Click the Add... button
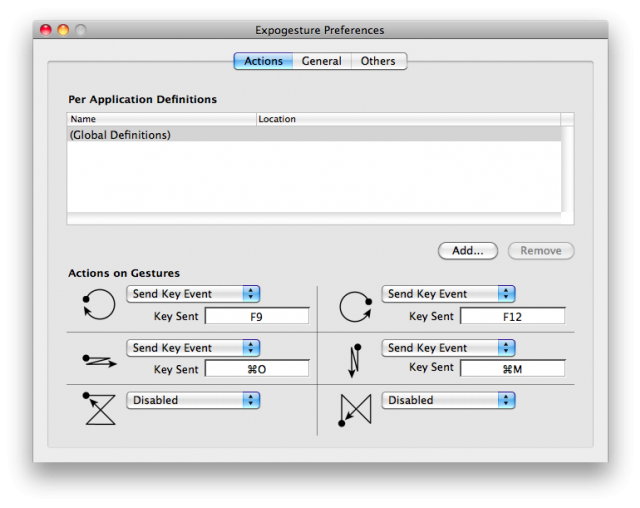Image resolution: width=640 pixels, height=508 pixels. click(x=468, y=251)
